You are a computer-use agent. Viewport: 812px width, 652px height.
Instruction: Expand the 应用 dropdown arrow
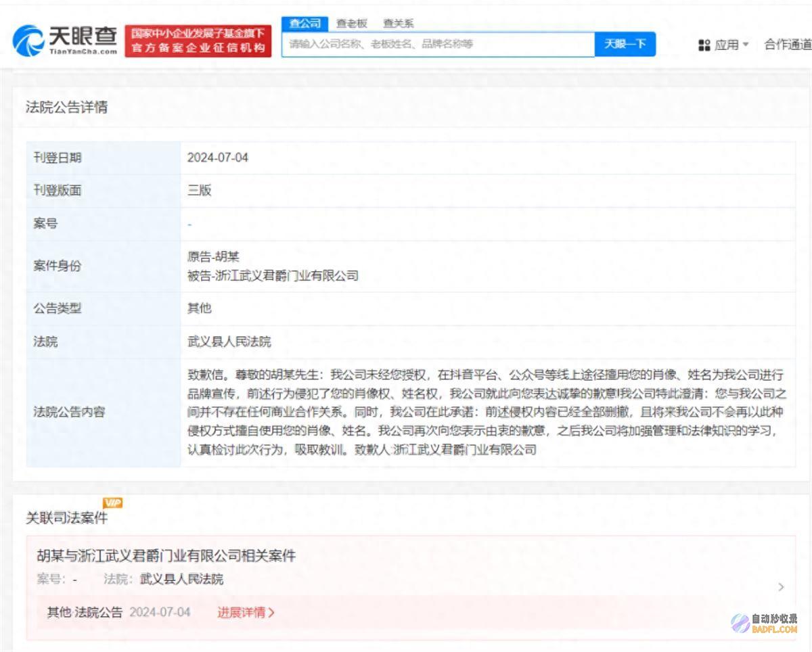point(746,45)
